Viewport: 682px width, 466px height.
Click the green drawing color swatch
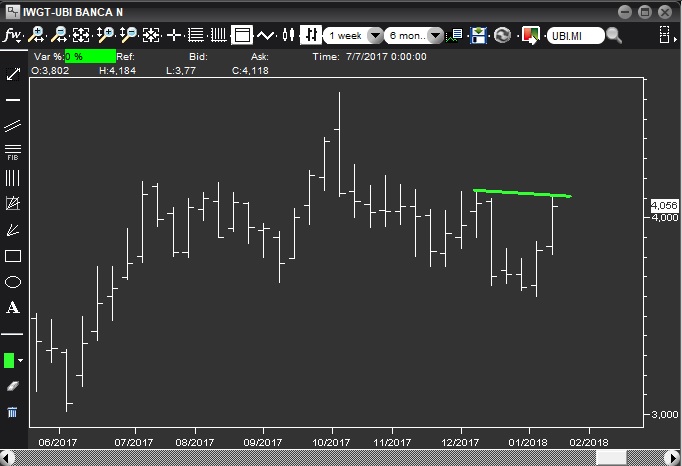pyautogui.click(x=9, y=360)
